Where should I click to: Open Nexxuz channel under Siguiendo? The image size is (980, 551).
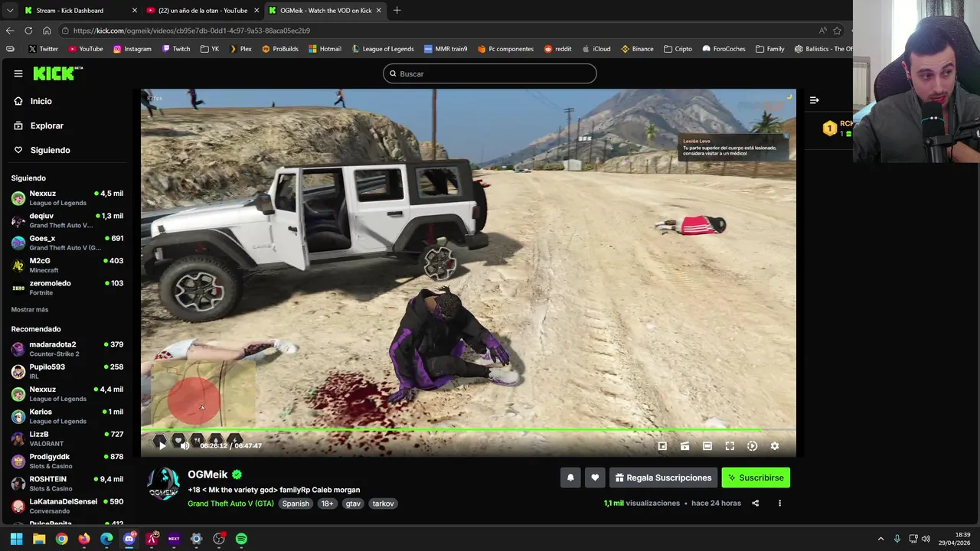pyautogui.click(x=67, y=197)
